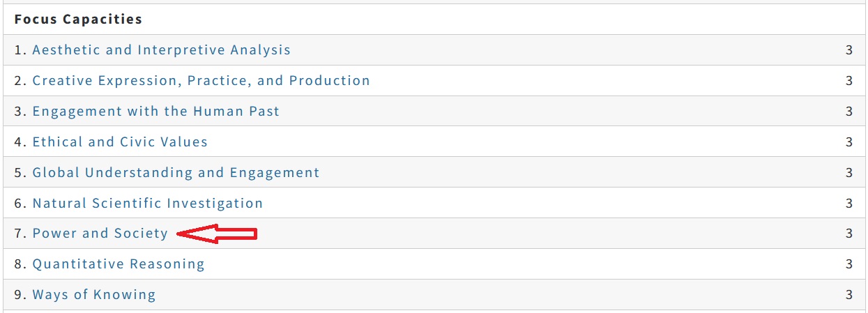Click credit value in Power and Society row
Image resolution: width=868 pixels, height=313 pixels.
point(848,234)
